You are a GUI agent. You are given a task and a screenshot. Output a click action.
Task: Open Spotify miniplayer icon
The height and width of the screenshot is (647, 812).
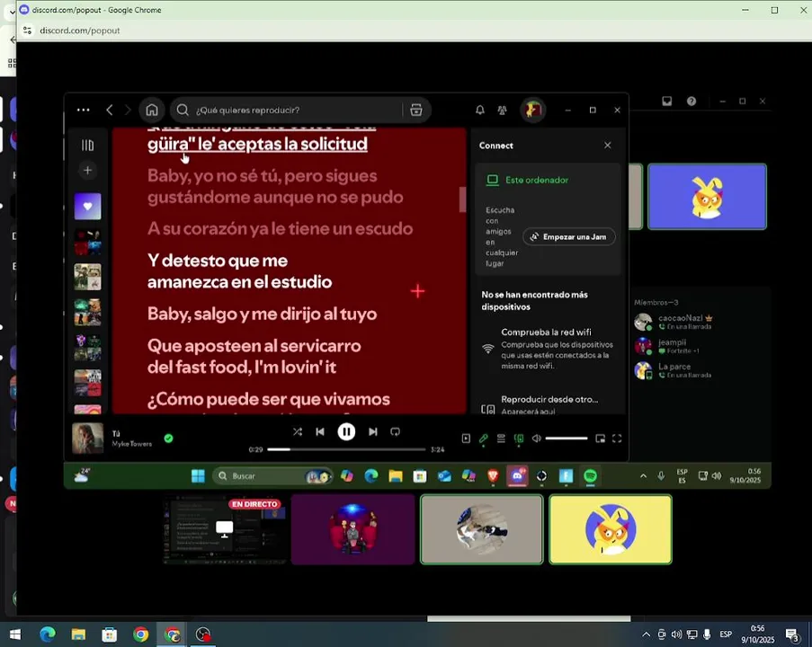tap(600, 439)
